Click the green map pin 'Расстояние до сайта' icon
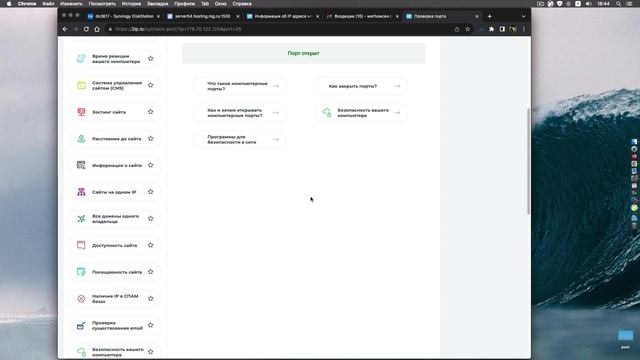 point(81,138)
